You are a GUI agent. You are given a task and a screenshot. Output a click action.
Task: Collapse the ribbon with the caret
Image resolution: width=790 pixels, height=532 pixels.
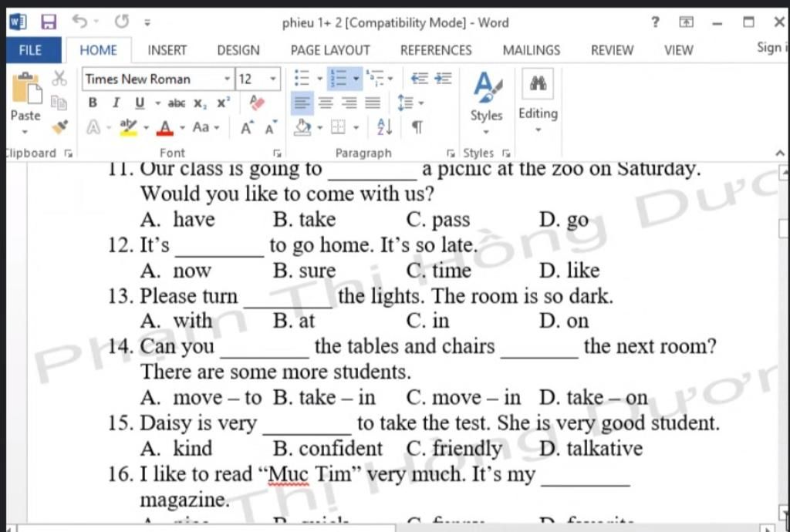780,153
